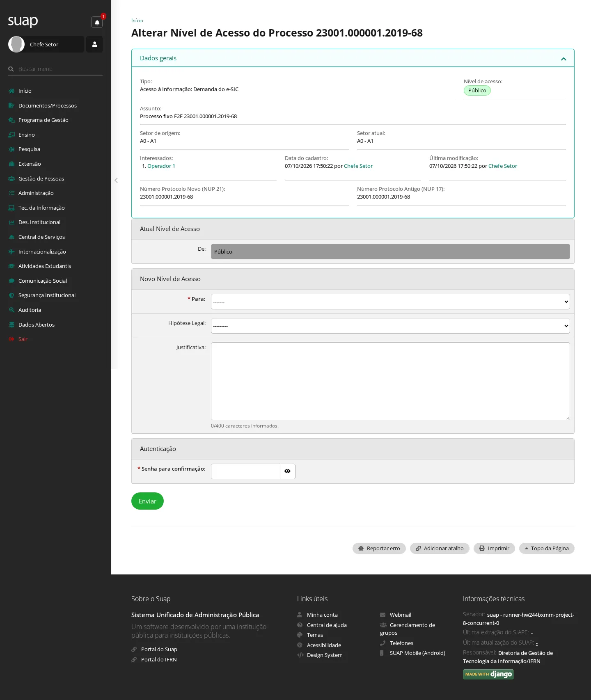Open the Hipótese Legal dropdown

tap(390, 326)
